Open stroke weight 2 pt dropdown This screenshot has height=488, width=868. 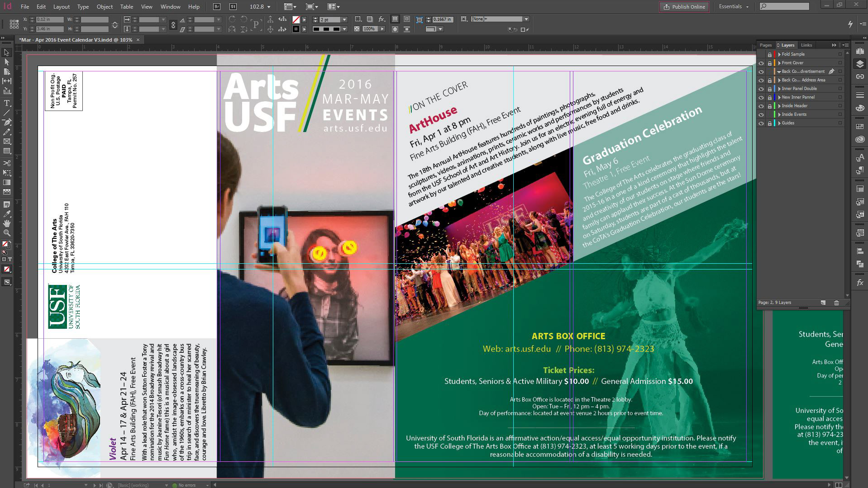(x=344, y=19)
